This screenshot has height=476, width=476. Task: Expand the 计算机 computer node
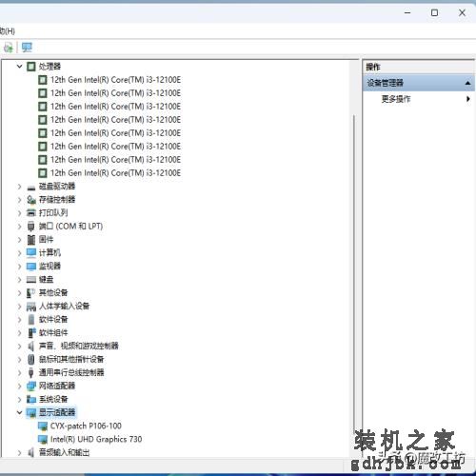click(x=19, y=253)
